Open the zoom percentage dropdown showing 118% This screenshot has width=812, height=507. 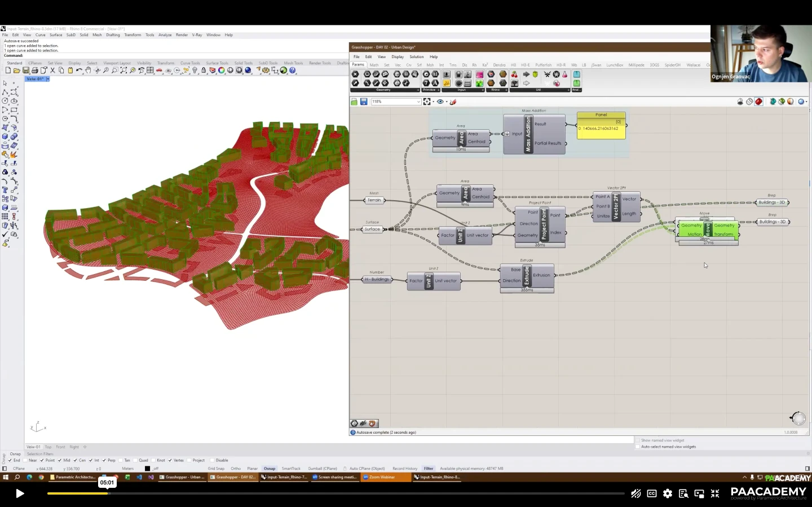coord(418,102)
